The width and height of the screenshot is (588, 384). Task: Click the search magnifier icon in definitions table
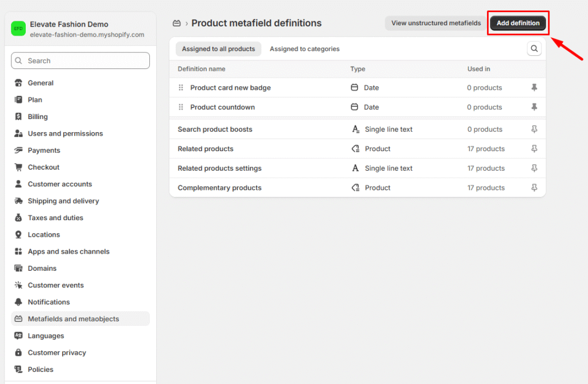(534, 48)
